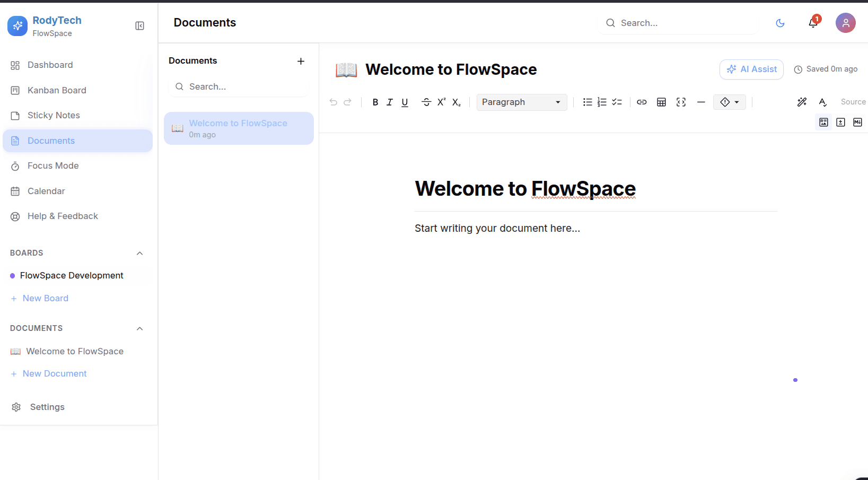The width and height of the screenshot is (868, 480).
Task: Open the Paragraph style dropdown
Action: coord(522,102)
